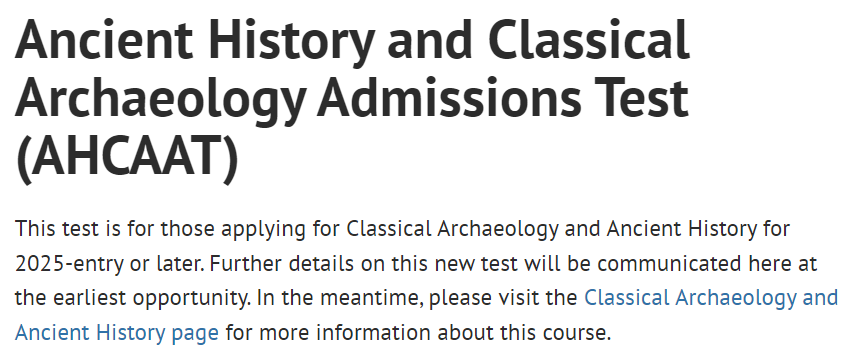Screen dimensions: 859x364
Task: Click the '(AHCAAT)' acronym in the heading
Action: pos(127,157)
